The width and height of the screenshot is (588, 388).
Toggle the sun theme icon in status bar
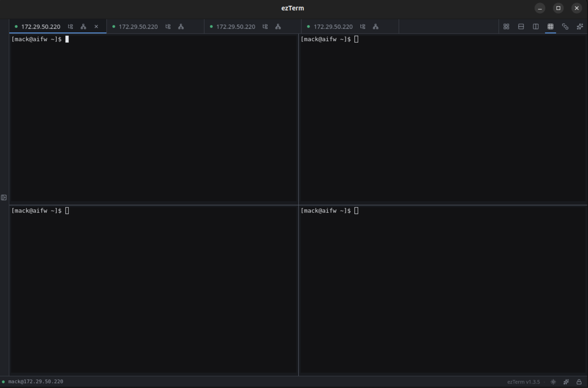553,382
